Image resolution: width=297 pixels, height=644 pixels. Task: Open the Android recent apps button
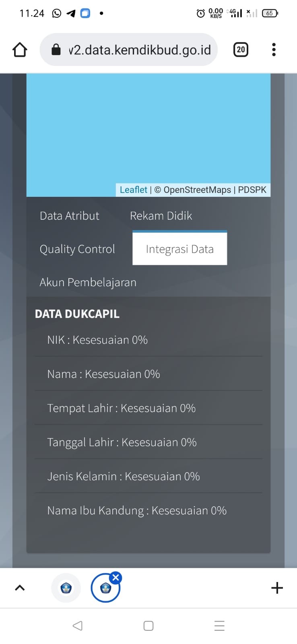point(219,625)
